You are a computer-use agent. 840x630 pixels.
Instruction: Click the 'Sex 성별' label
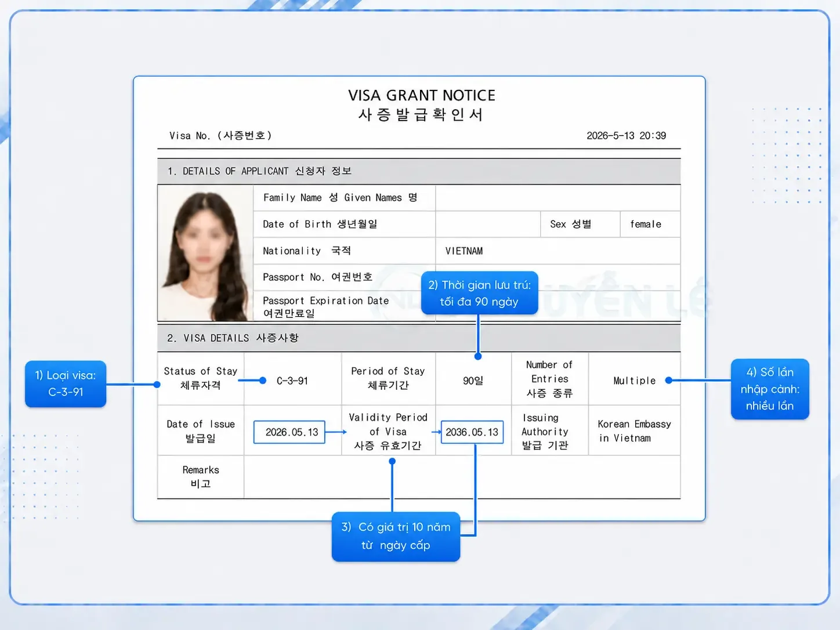pos(570,224)
